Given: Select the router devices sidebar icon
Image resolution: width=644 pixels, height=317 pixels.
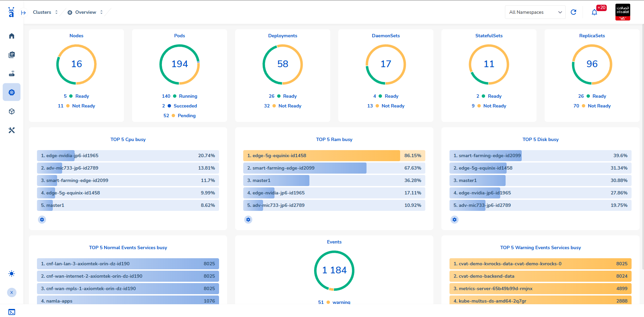Looking at the screenshot, I should pos(12,74).
